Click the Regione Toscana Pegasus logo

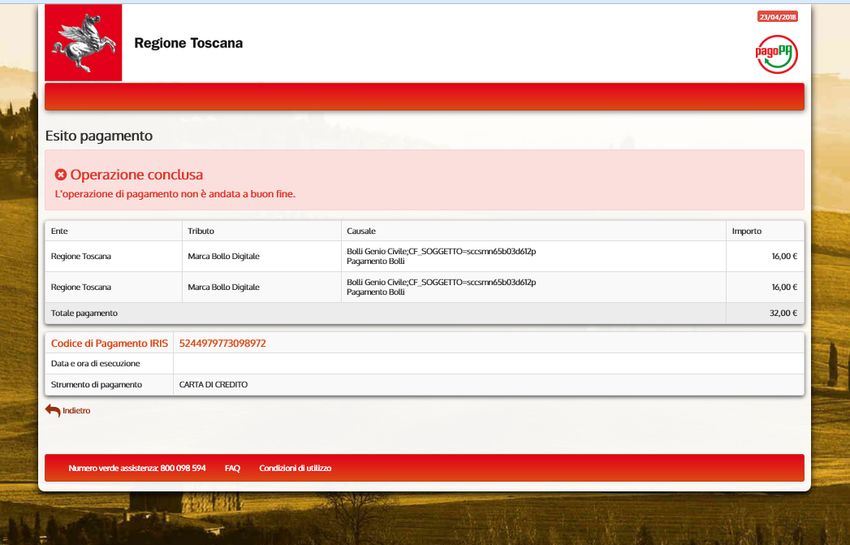point(83,43)
